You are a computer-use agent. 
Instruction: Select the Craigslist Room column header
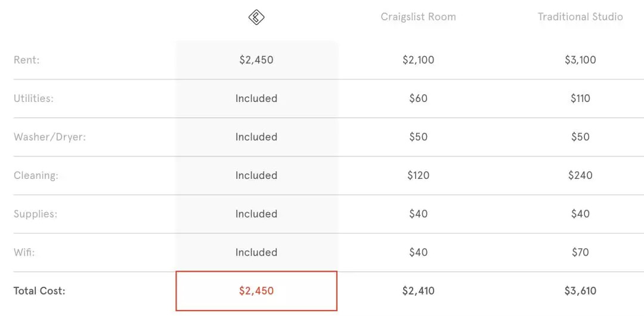418,17
